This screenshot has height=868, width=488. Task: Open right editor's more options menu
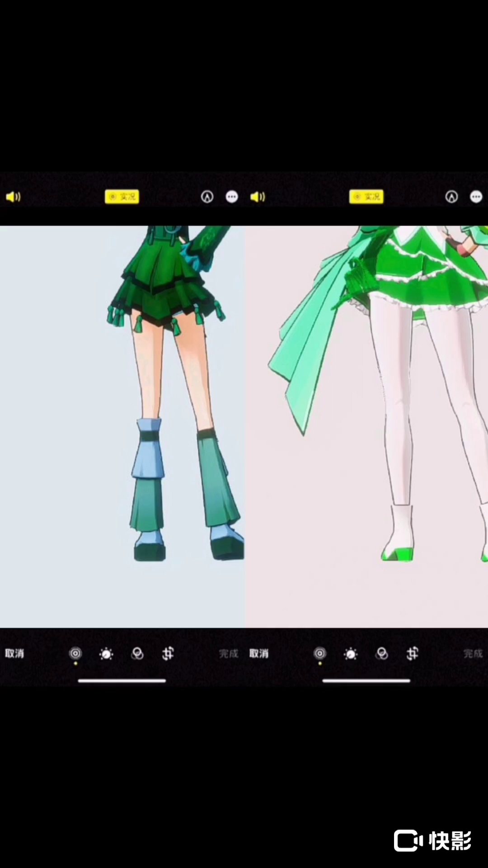point(476,197)
